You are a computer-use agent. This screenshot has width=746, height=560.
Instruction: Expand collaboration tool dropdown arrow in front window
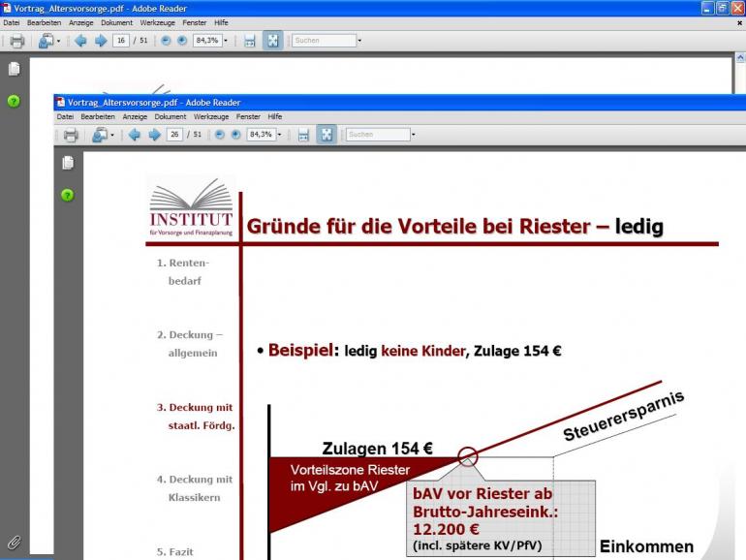112,136
